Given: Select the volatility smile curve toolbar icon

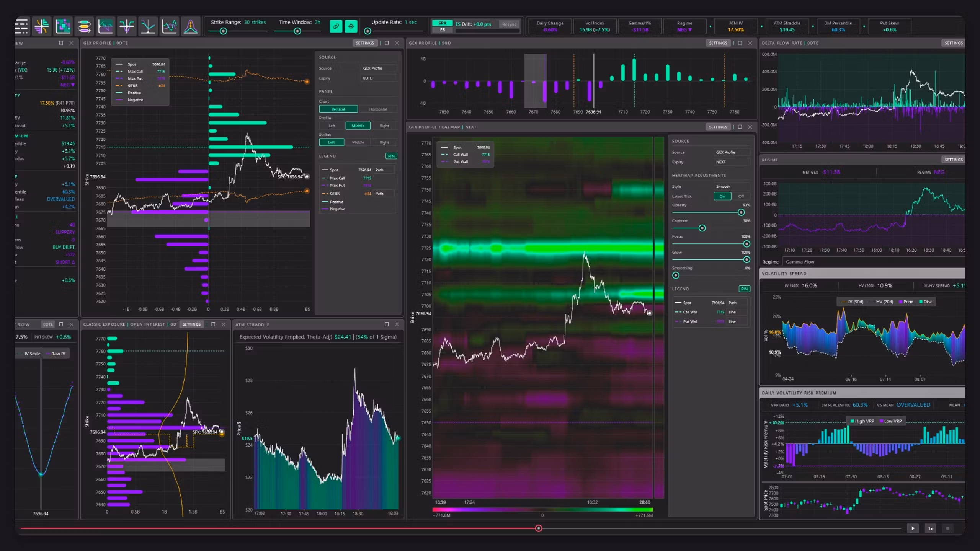Looking at the screenshot, I should 148,26.
